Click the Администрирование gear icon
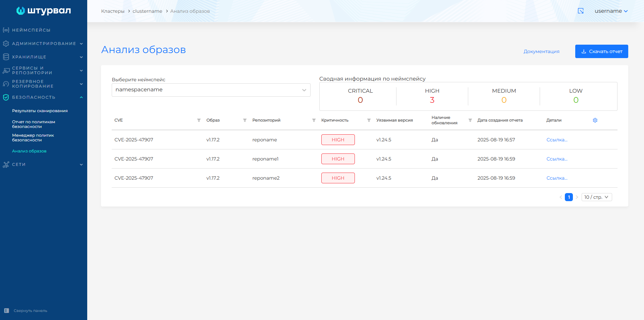Viewport: 644px width, 320px height. 5,43
